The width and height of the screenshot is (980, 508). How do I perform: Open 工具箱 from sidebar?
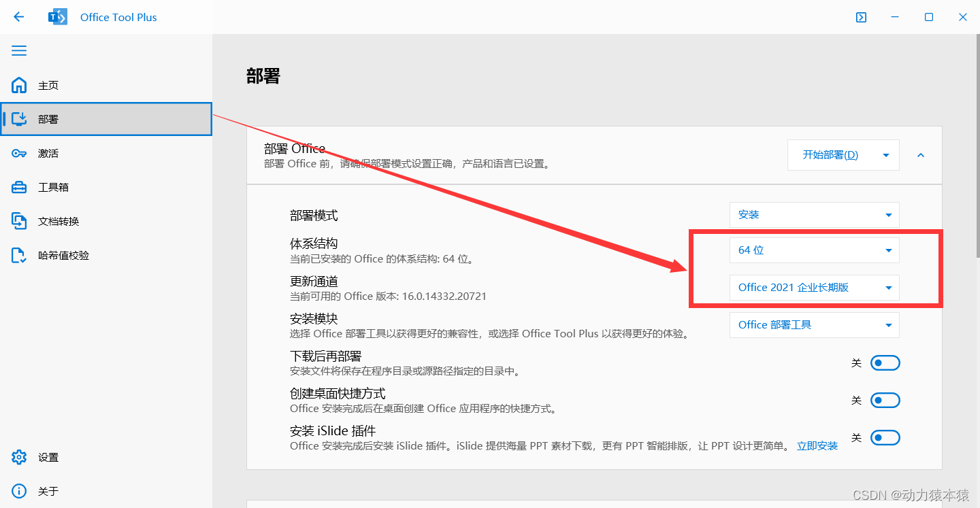tap(106, 187)
